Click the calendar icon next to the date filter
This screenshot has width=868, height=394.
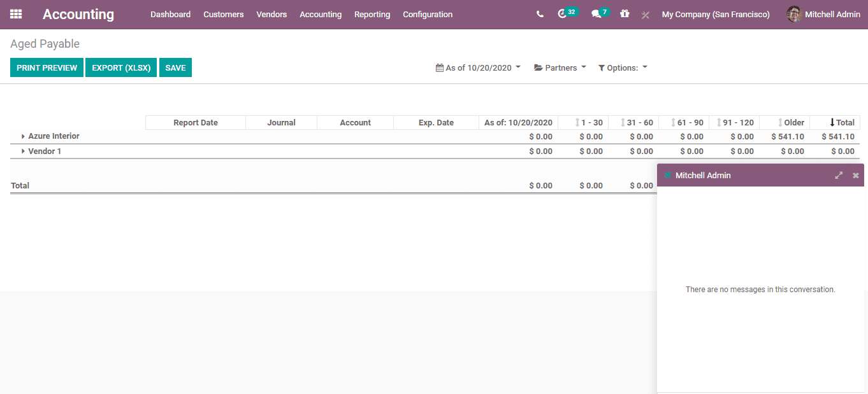(x=438, y=67)
